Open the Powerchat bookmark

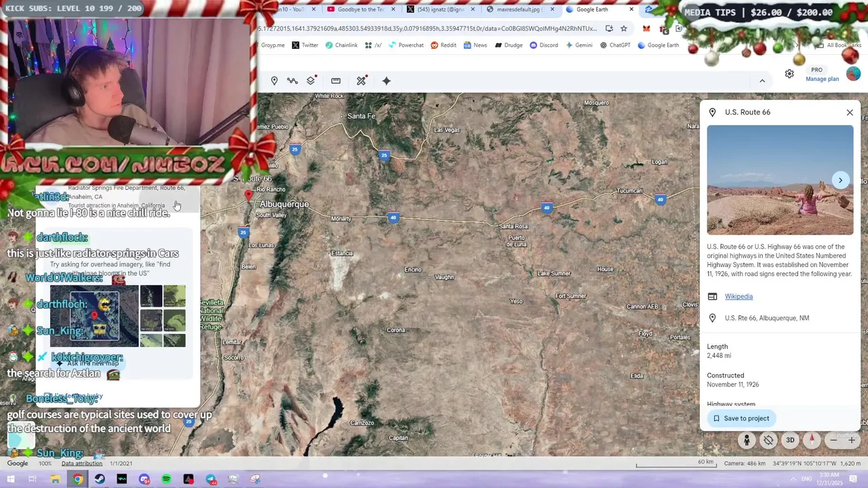click(x=406, y=45)
